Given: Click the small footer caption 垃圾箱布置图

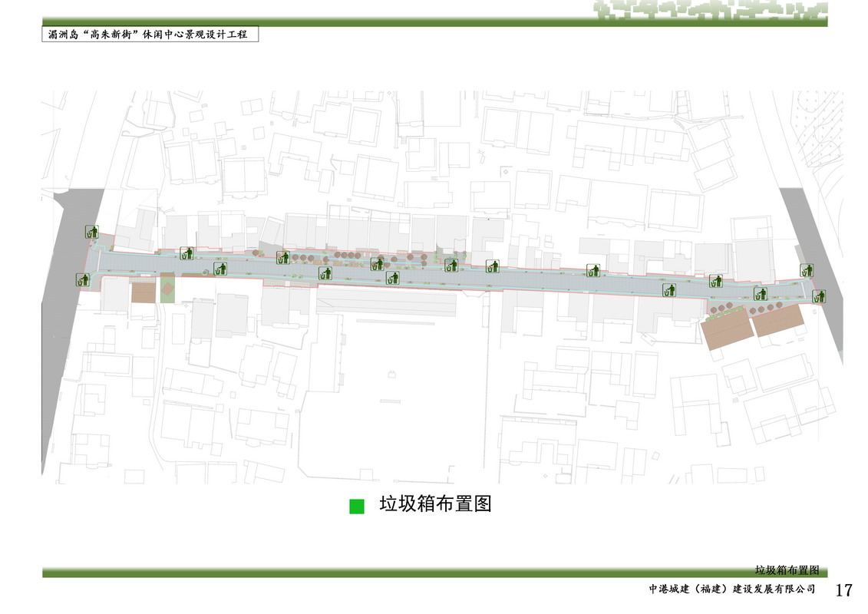Looking at the screenshot, I should click(787, 569).
